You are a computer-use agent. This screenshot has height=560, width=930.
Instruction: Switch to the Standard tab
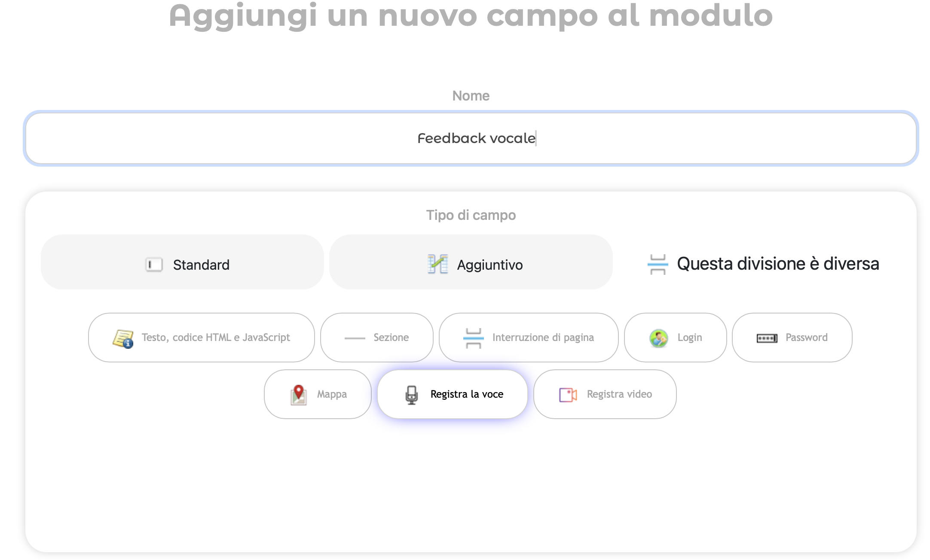tap(182, 262)
